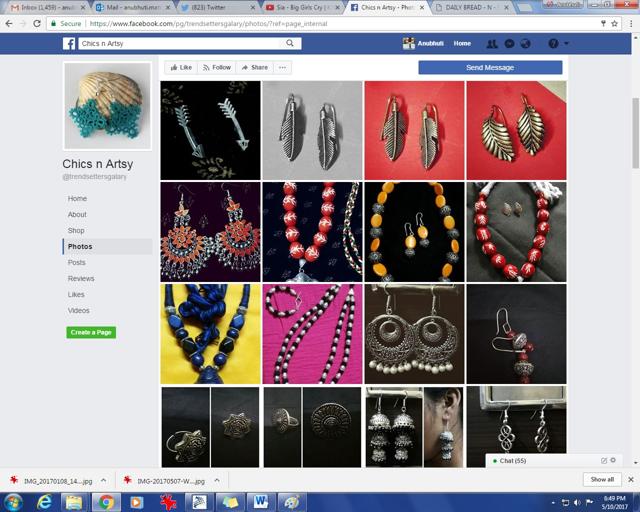Open Chrome's three-dot menu
The image size is (640, 512).
631,24
